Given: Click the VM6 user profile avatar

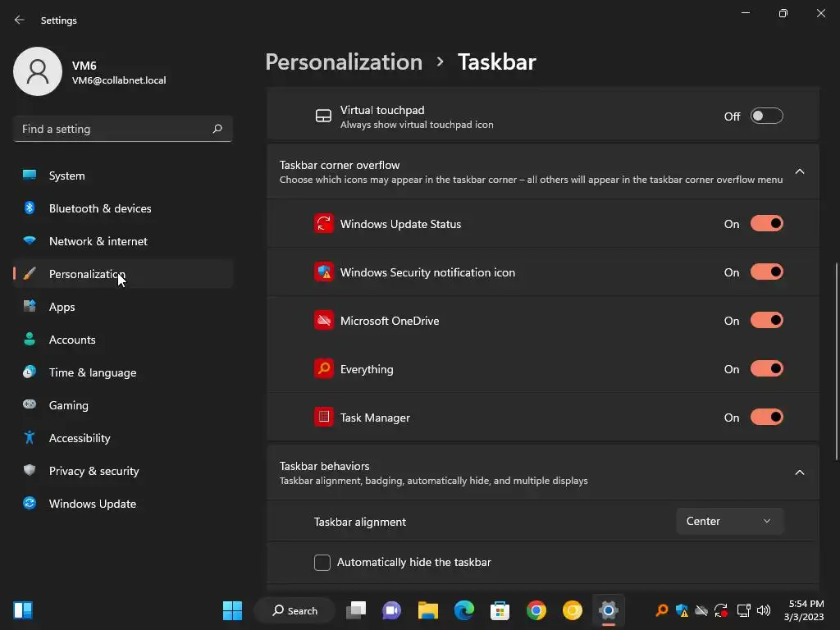Looking at the screenshot, I should tap(38, 71).
